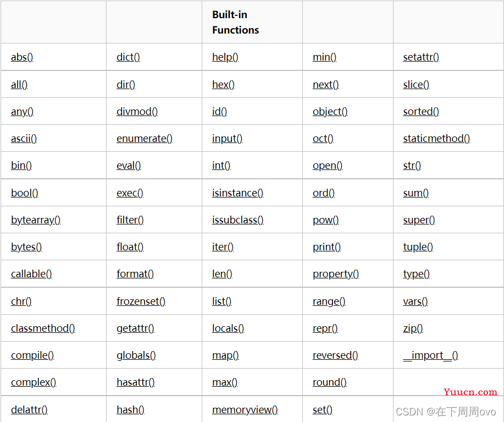Follow the globals() link
This screenshot has height=422, width=504.
click(136, 355)
